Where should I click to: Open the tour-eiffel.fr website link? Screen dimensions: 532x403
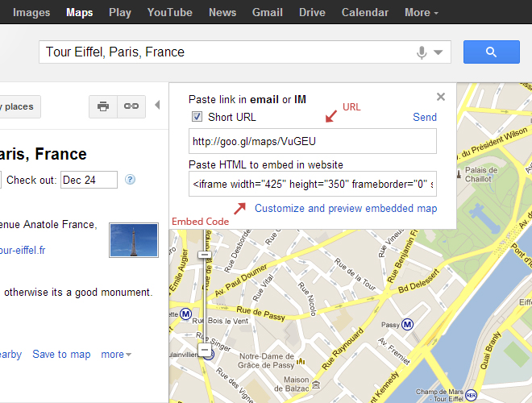23,251
